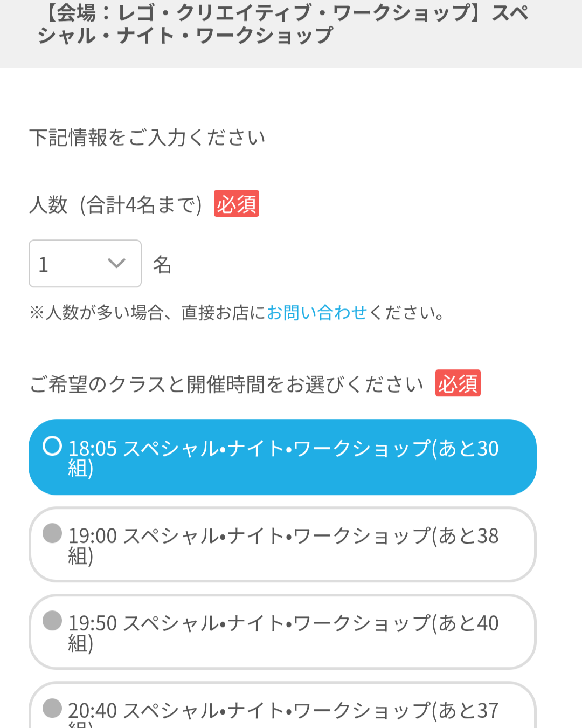Viewport: 582px width, 728px height.
Task: Select the 20:40 radio circle
Action: click(52, 708)
